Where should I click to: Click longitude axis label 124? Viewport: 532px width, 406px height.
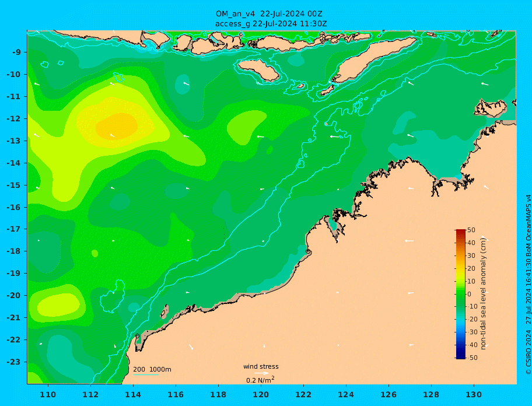pyautogui.click(x=346, y=394)
